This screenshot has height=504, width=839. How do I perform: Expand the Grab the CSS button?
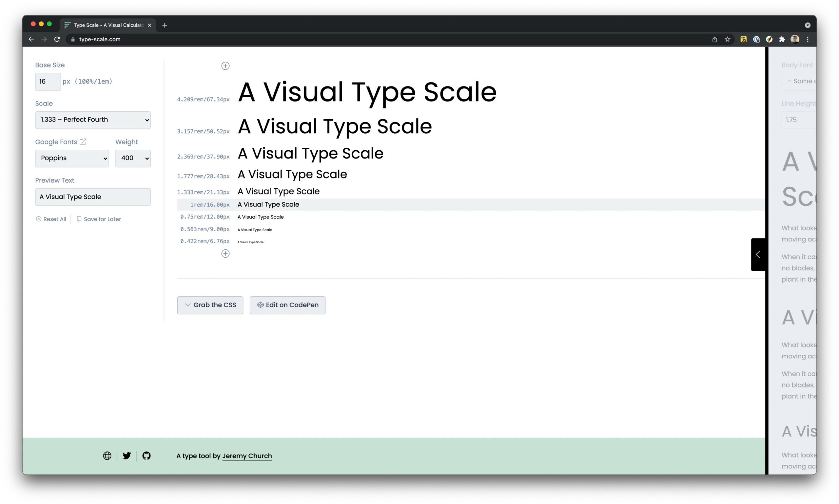[x=210, y=305]
